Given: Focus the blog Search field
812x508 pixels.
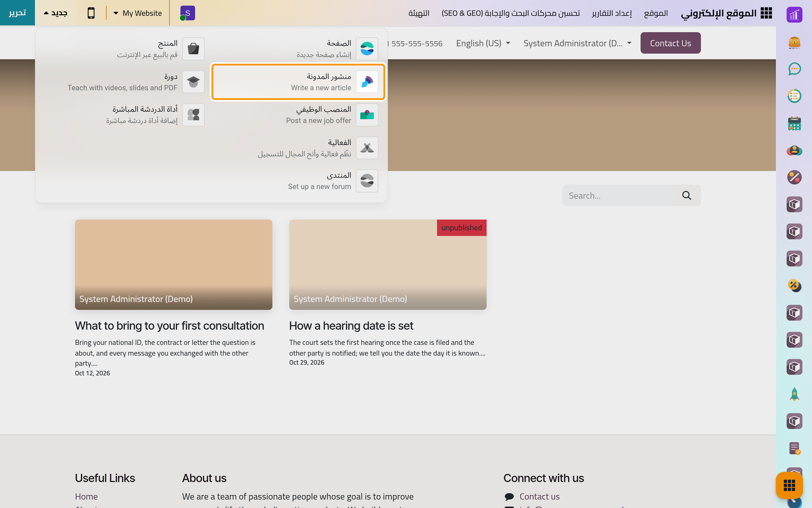Looking at the screenshot, I should click(618, 195).
